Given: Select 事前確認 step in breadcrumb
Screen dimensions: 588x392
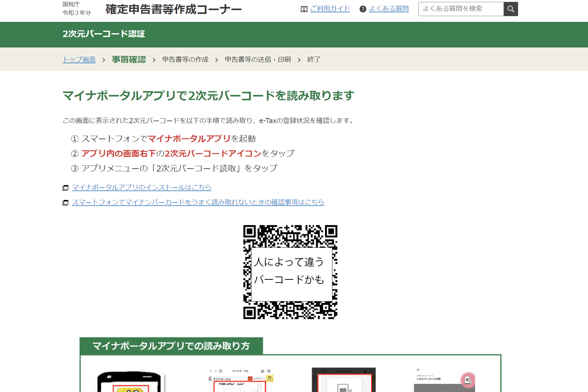Looking at the screenshot, I should 129,59.
